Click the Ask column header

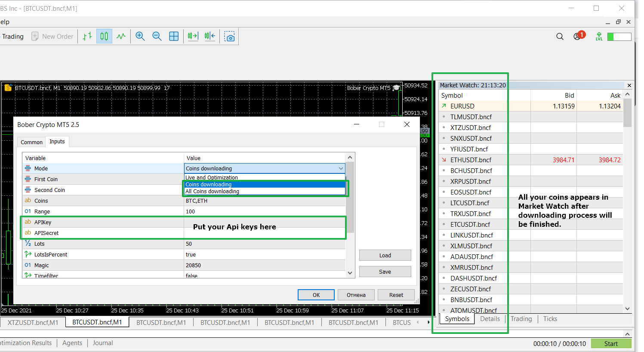(600, 96)
